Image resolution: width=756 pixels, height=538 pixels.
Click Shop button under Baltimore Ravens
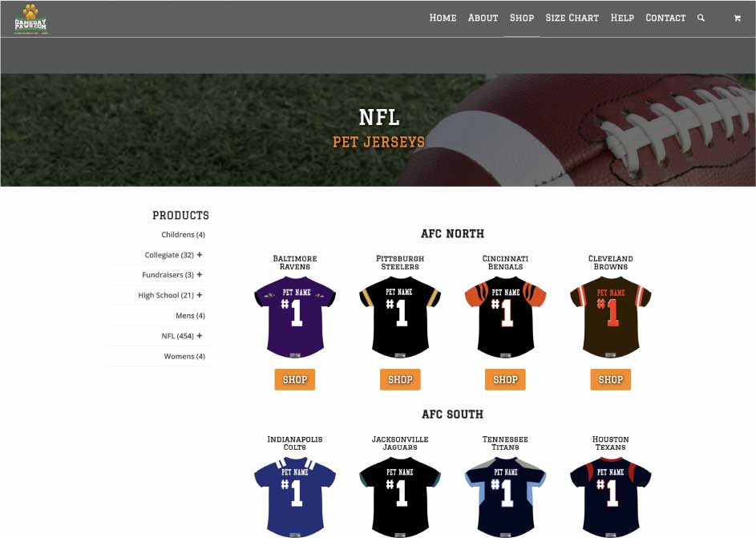click(x=294, y=379)
